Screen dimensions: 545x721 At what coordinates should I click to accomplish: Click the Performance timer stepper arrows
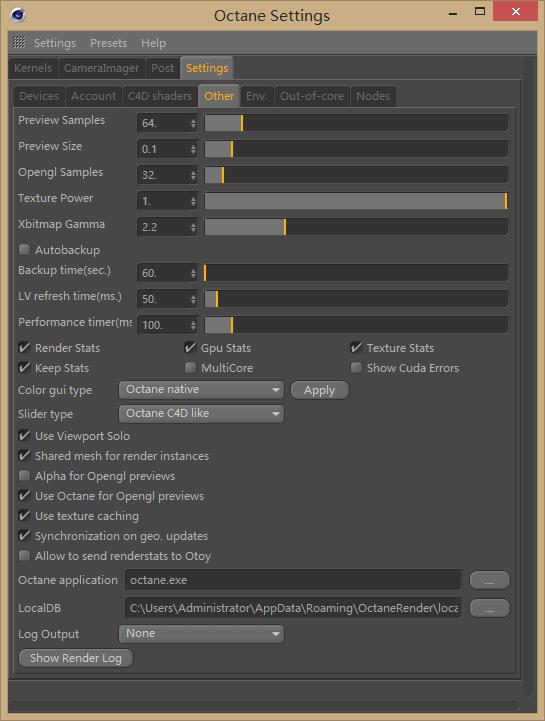(x=193, y=325)
